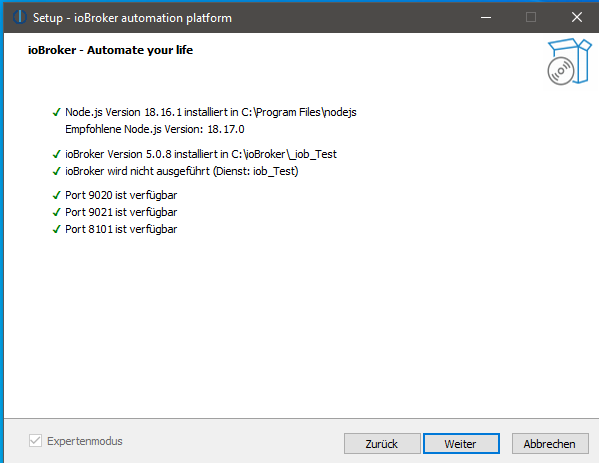Minimize the Setup window

(x=486, y=17)
